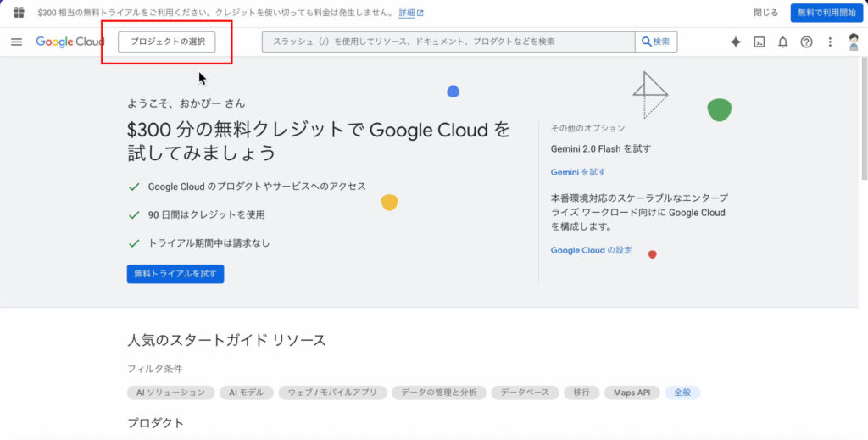Click the トライアル期間中は請求なし line

209,243
